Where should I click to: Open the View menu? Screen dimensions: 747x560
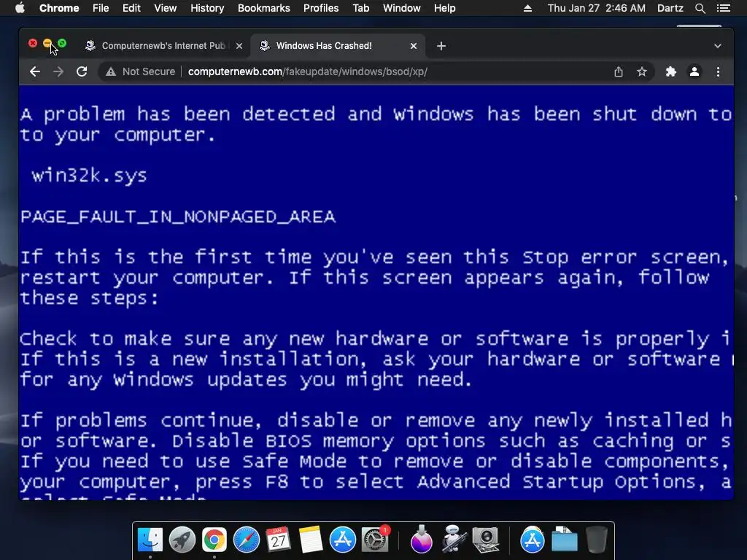pos(166,8)
